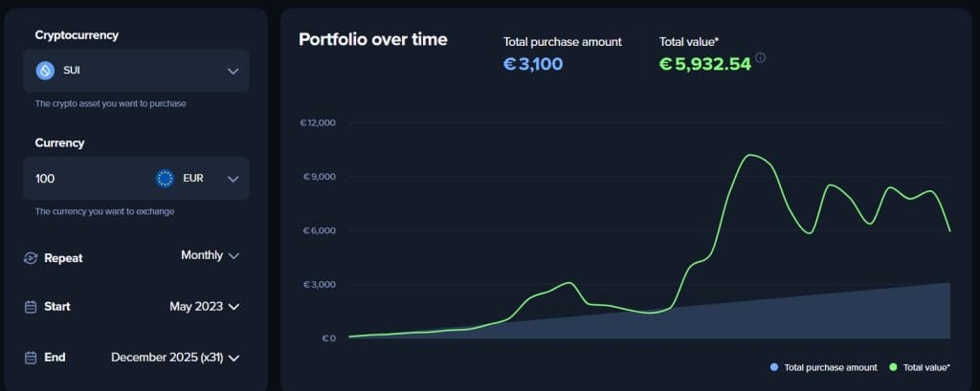The width and height of the screenshot is (980, 391).
Task: Click the Portfolio over time heading
Action: pyautogui.click(x=372, y=39)
